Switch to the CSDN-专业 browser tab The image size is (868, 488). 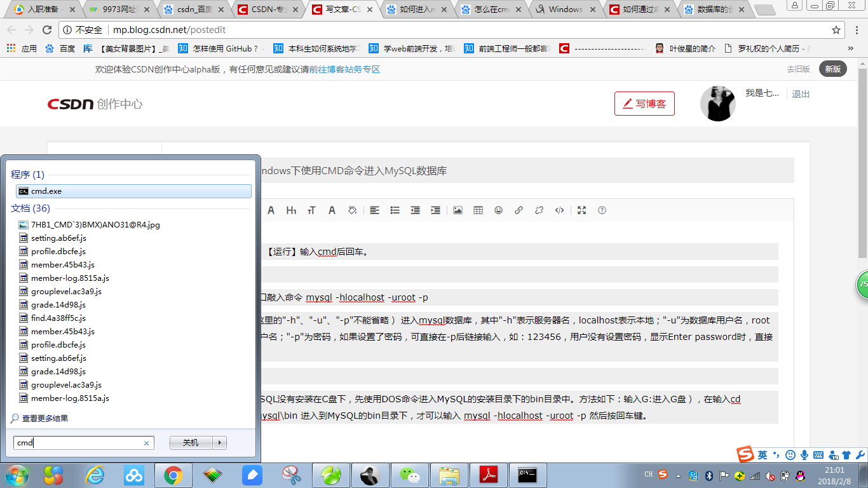[x=268, y=10]
